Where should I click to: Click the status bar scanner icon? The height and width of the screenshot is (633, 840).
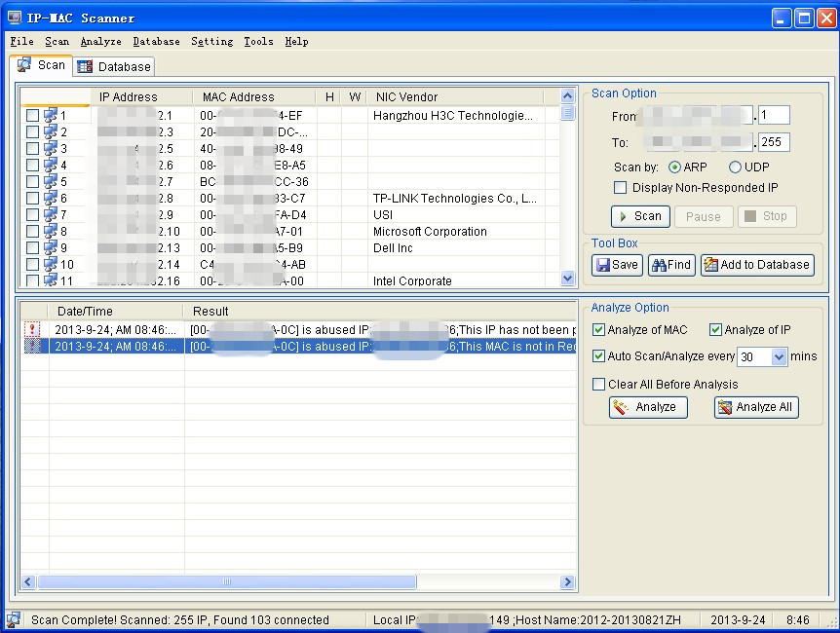click(14, 619)
